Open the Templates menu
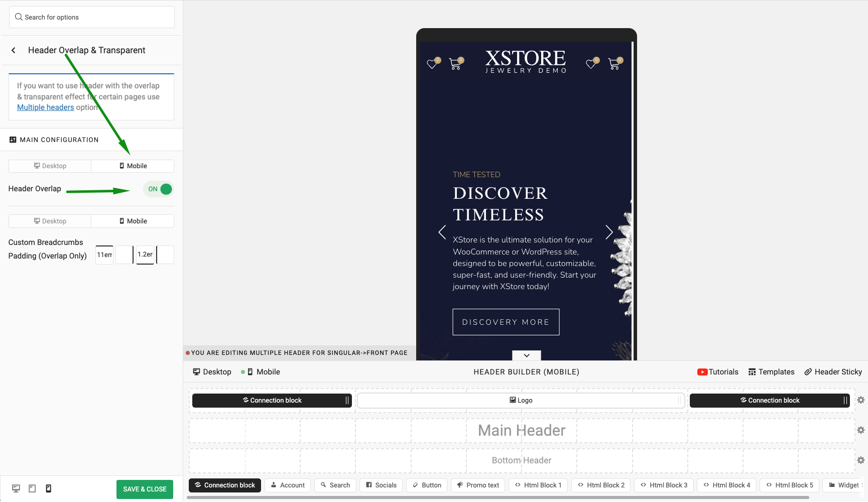The width and height of the screenshot is (868, 502). [x=772, y=372]
